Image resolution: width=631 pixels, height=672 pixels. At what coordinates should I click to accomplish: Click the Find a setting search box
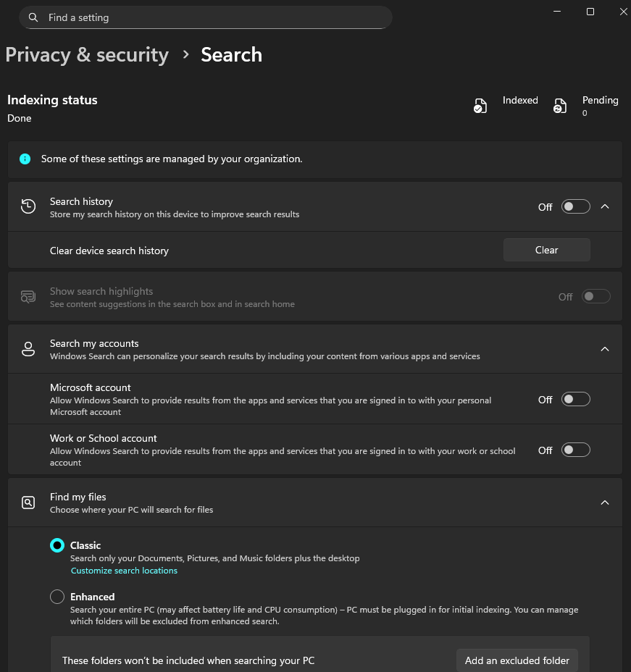[206, 17]
